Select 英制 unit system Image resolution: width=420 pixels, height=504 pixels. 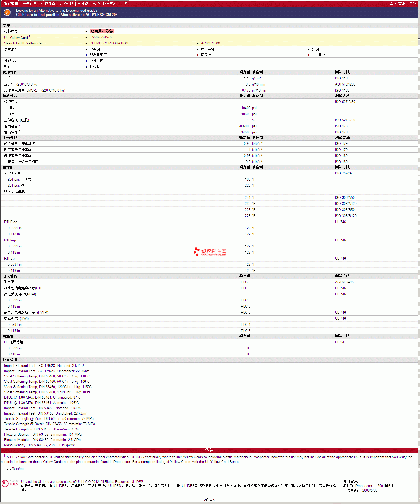(402, 4)
